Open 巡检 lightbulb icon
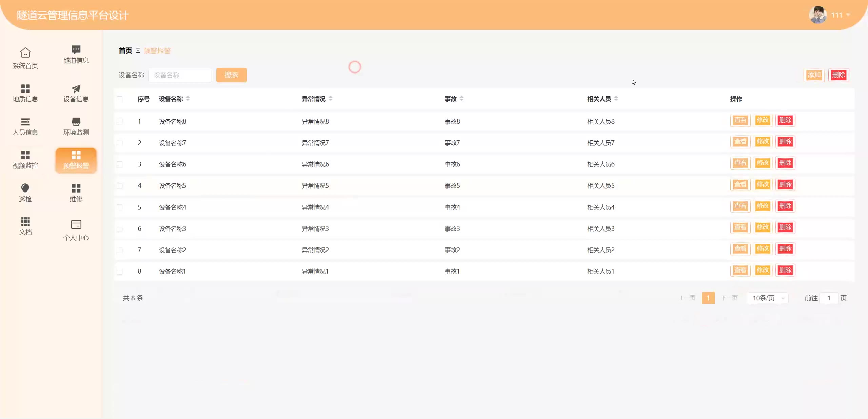Viewport: 868px width, 419px height. click(x=25, y=188)
